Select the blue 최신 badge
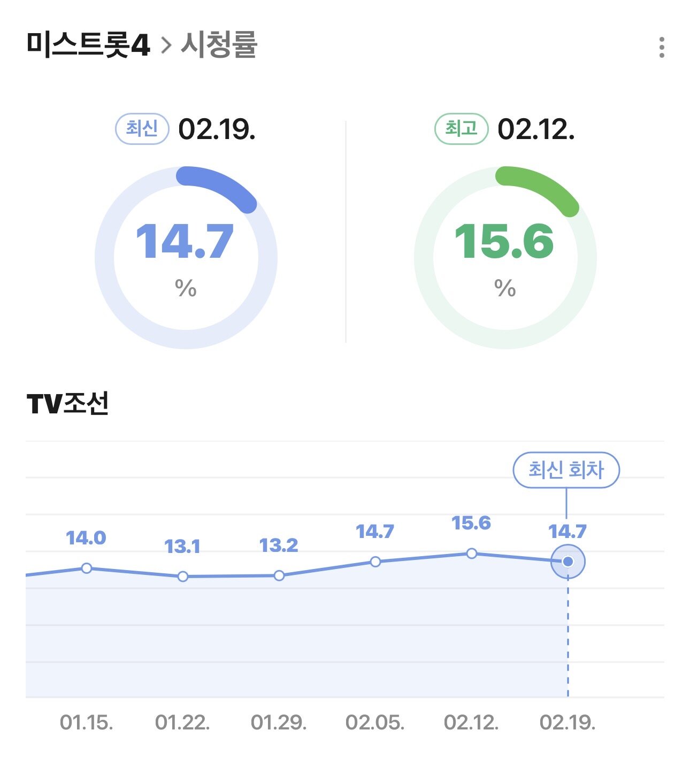The height and width of the screenshot is (784, 690). tap(142, 129)
